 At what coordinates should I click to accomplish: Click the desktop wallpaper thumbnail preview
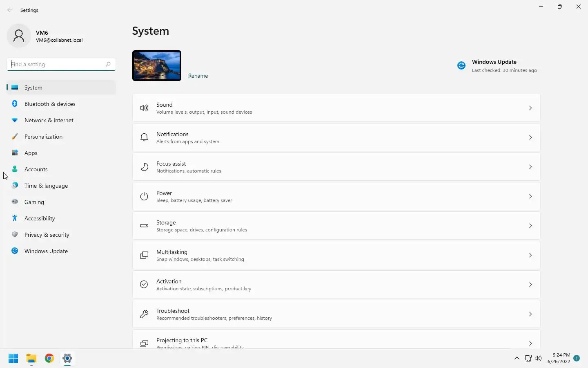pyautogui.click(x=157, y=66)
